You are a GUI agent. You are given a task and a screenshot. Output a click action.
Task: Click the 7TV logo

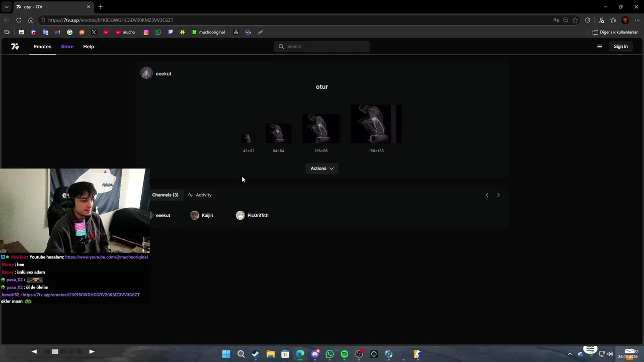(x=15, y=46)
